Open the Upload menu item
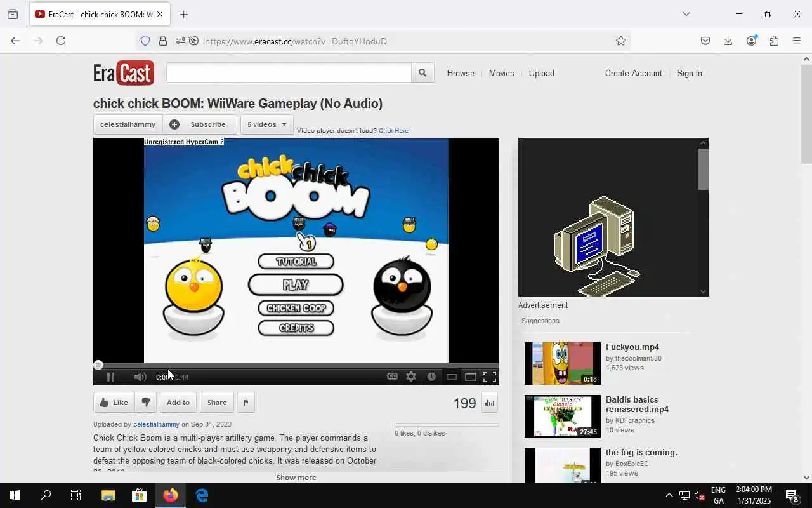The image size is (812, 508). 542,73
